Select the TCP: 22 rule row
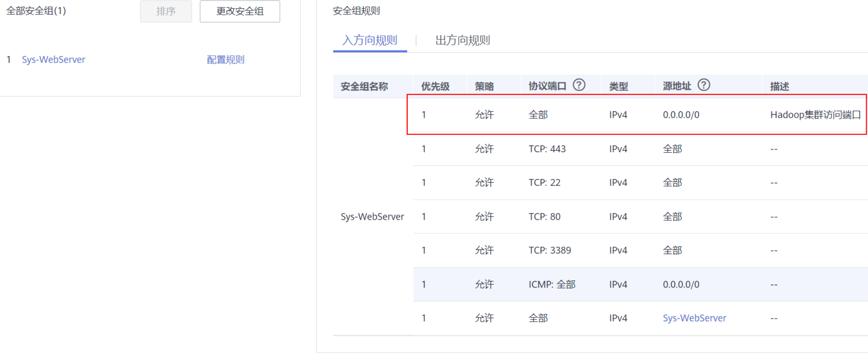868x357 pixels. (544, 183)
